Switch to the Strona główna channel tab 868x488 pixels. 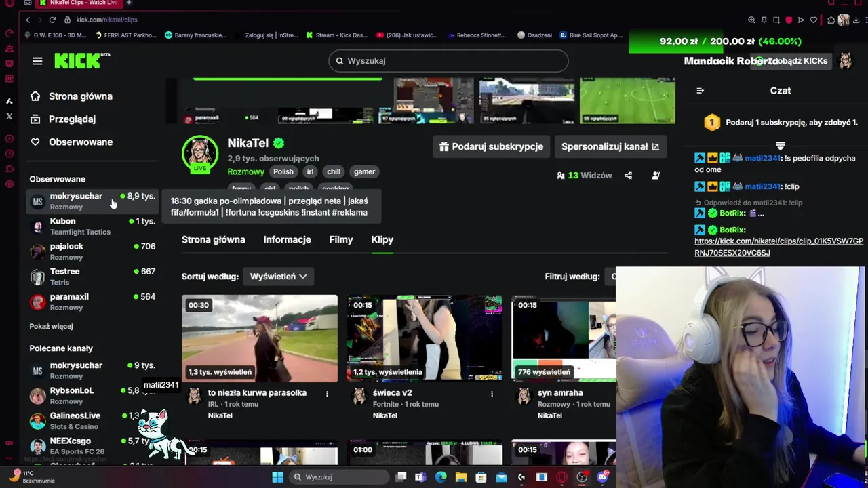[214, 239]
